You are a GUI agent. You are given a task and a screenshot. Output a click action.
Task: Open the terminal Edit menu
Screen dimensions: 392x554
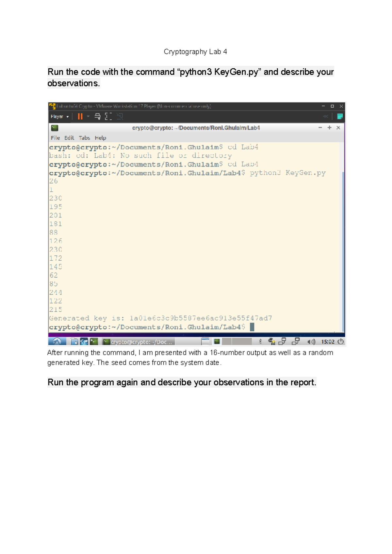coord(69,138)
